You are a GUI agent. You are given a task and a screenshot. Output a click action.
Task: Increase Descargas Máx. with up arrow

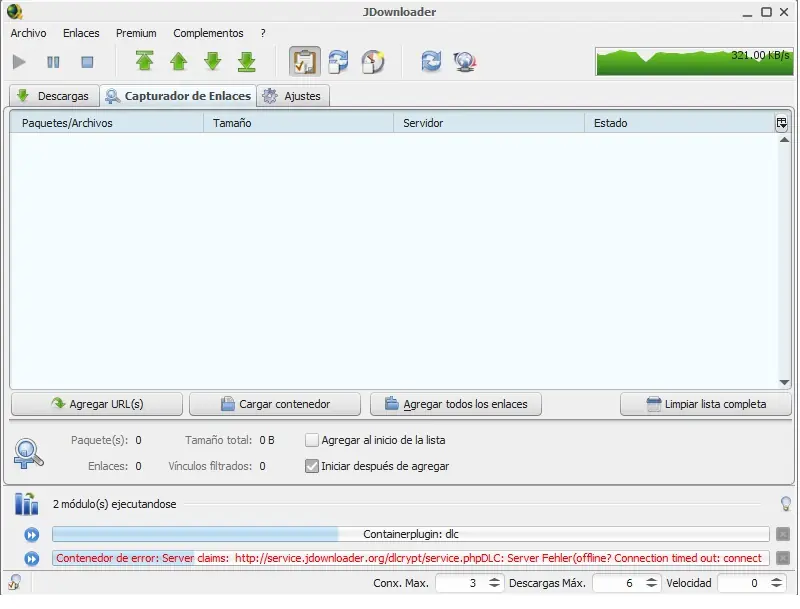pyautogui.click(x=651, y=579)
